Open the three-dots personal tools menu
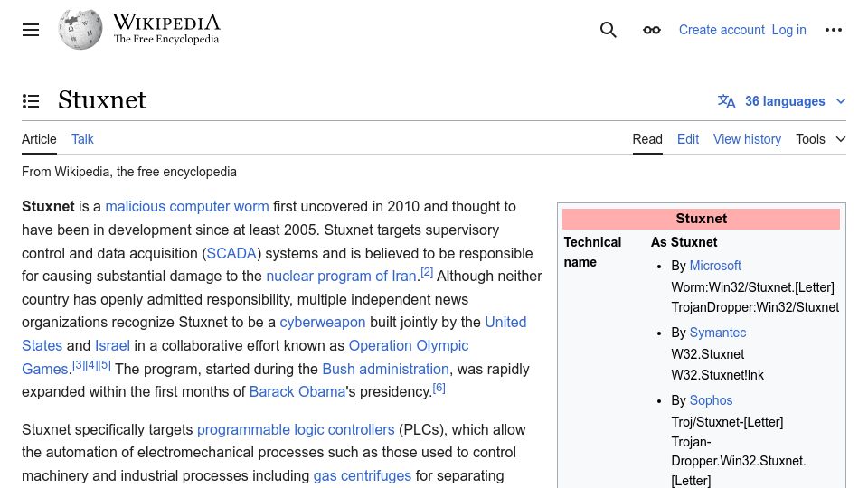Viewport: 868px width, 488px height. tap(833, 30)
